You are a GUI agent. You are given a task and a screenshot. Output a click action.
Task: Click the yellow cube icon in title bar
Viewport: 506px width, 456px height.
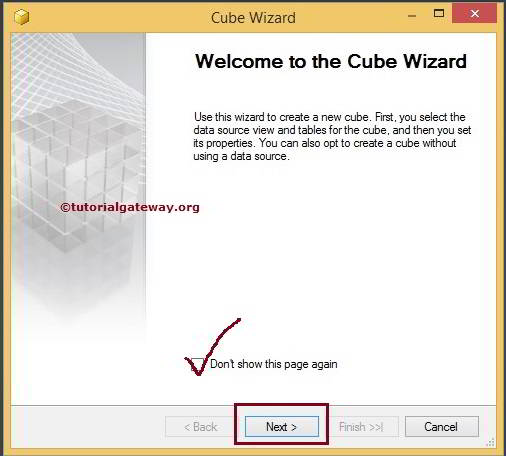(22, 17)
